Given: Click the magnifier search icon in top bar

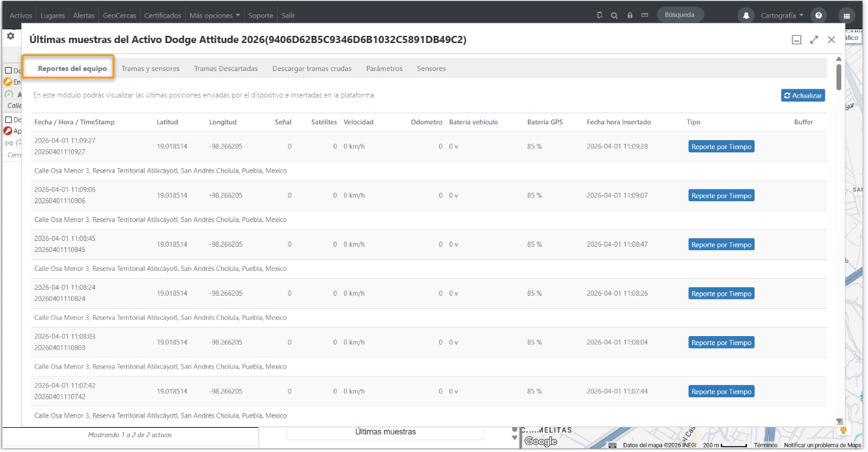Looking at the screenshot, I should click(x=615, y=16).
